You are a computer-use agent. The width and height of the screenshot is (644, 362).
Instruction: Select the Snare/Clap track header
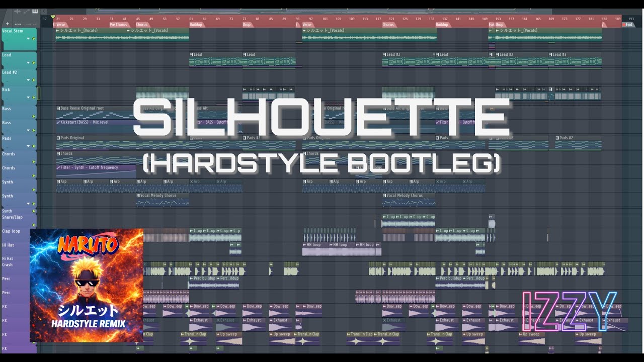tap(19, 221)
